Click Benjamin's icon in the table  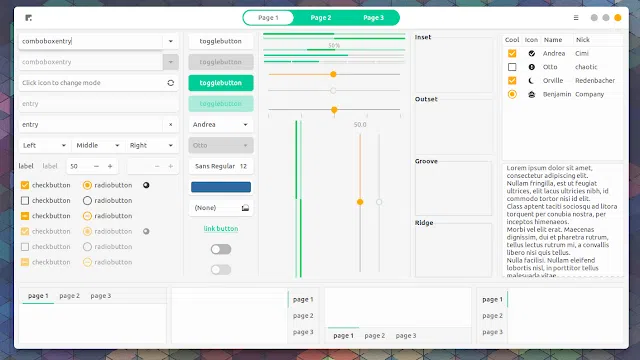coord(531,94)
